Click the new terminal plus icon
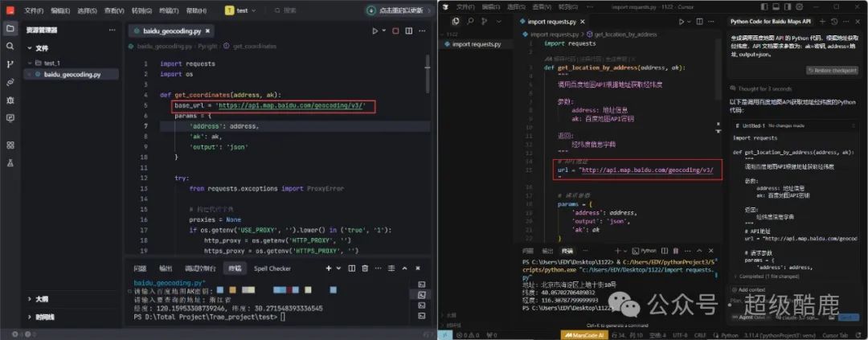 329,268
